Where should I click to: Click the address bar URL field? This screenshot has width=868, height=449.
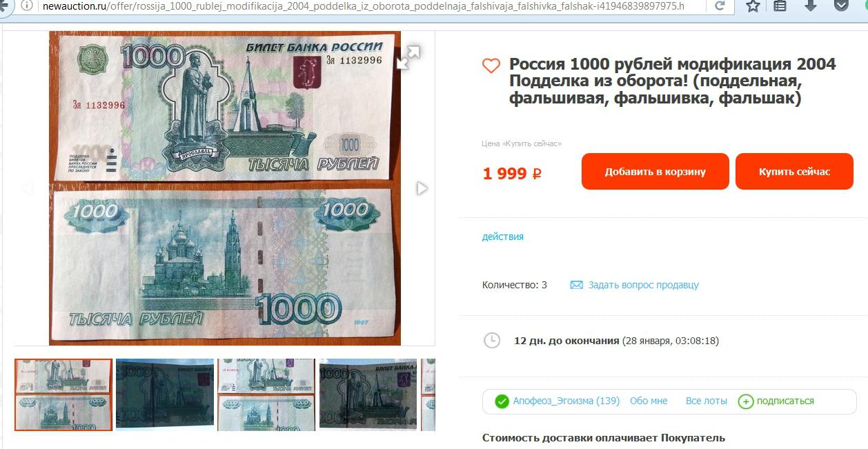pyautogui.click(x=362, y=6)
